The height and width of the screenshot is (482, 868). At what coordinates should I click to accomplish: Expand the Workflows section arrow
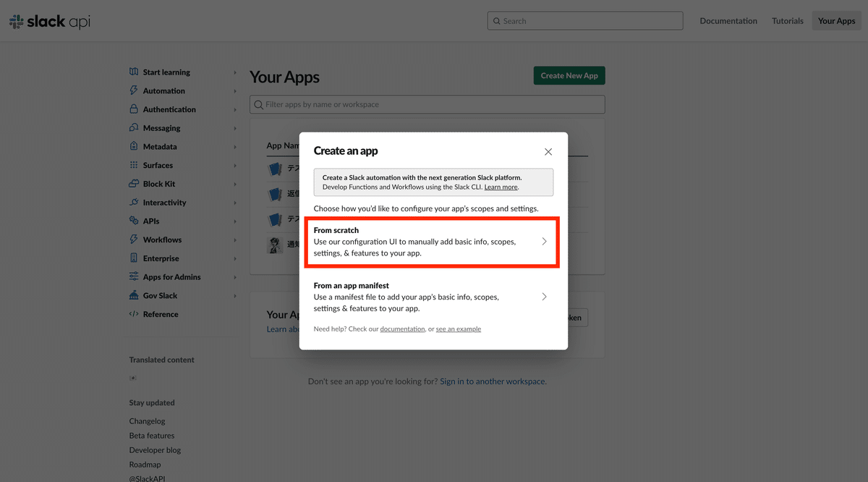click(x=235, y=240)
